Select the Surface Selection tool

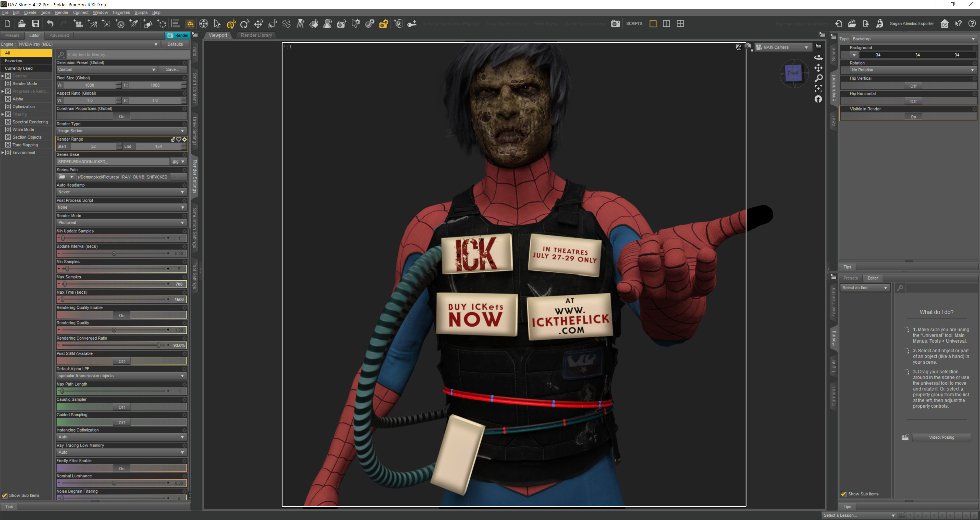[314, 23]
